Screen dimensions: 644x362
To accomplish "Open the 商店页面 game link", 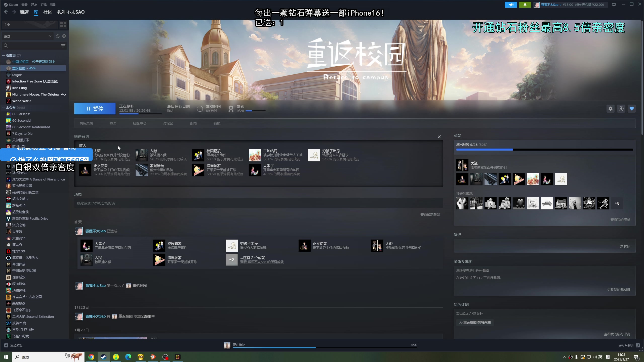I will (86, 123).
